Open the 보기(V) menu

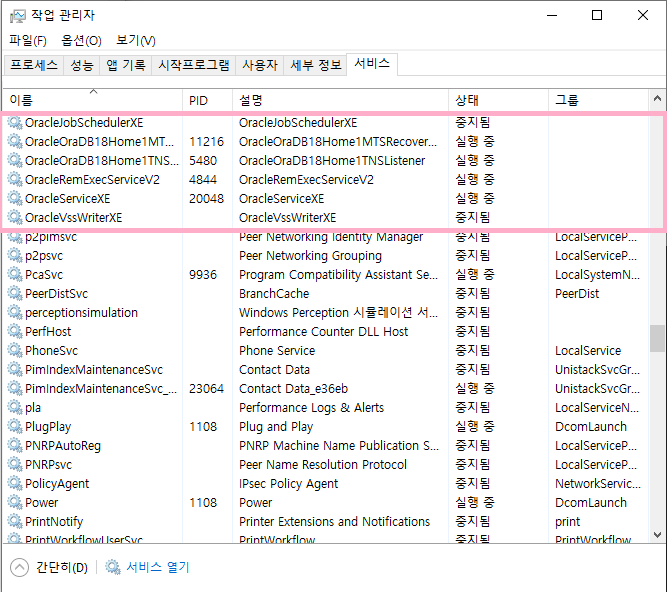coord(136,40)
